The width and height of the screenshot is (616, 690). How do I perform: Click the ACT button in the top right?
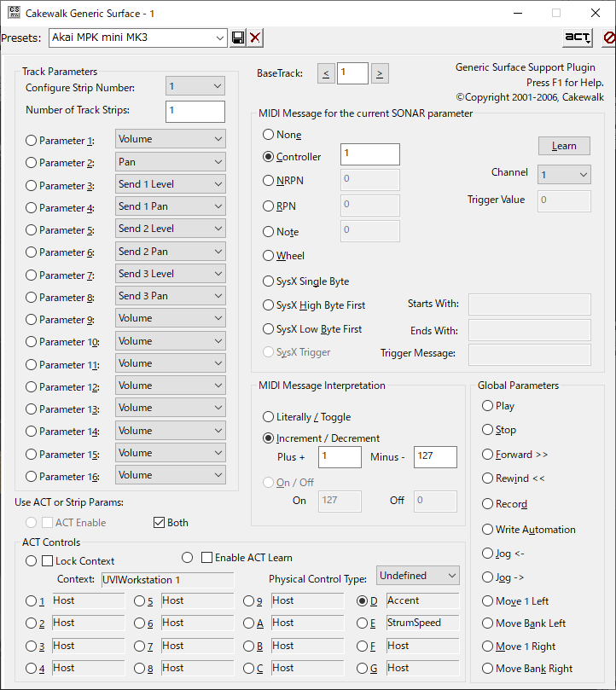click(x=577, y=38)
